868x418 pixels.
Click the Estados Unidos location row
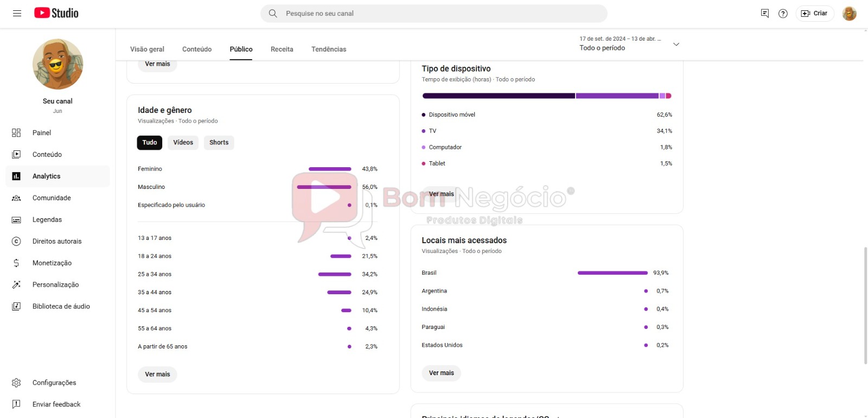tap(545, 345)
